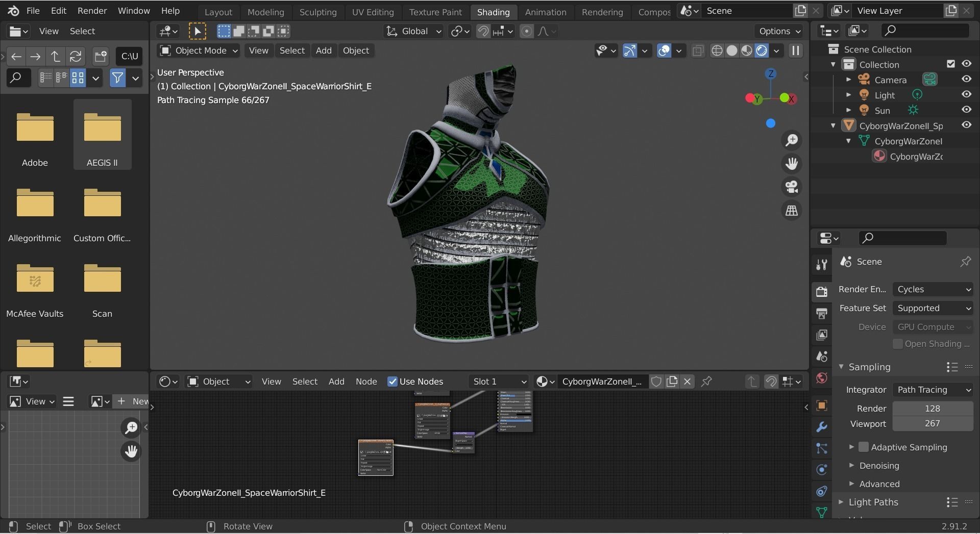Pause the viewport render preview

[795, 50]
